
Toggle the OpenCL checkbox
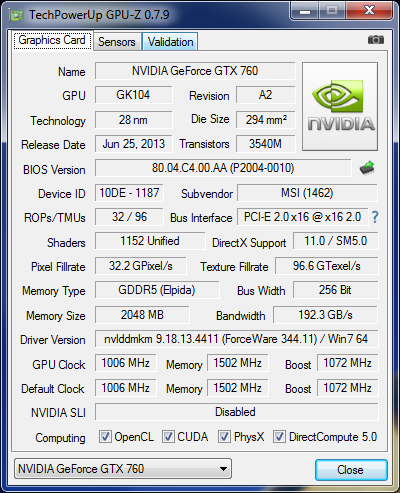coord(105,437)
